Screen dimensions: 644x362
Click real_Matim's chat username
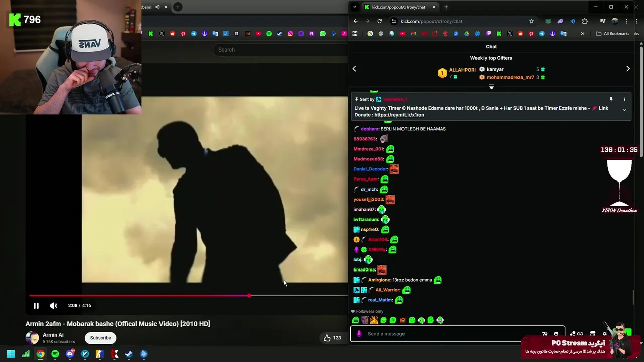click(x=380, y=300)
